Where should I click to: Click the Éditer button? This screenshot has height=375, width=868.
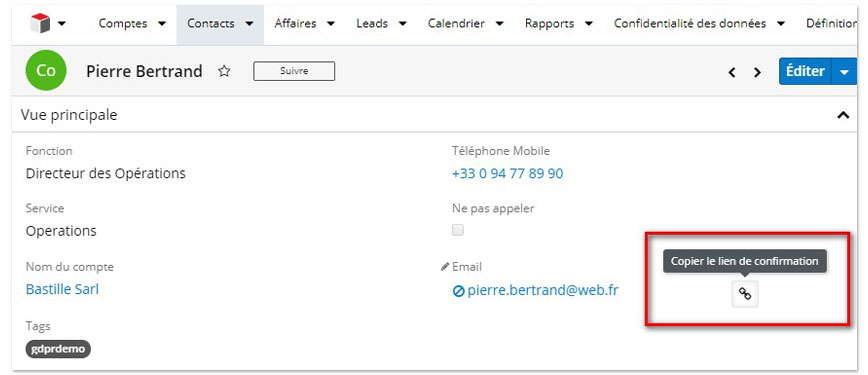(x=805, y=71)
